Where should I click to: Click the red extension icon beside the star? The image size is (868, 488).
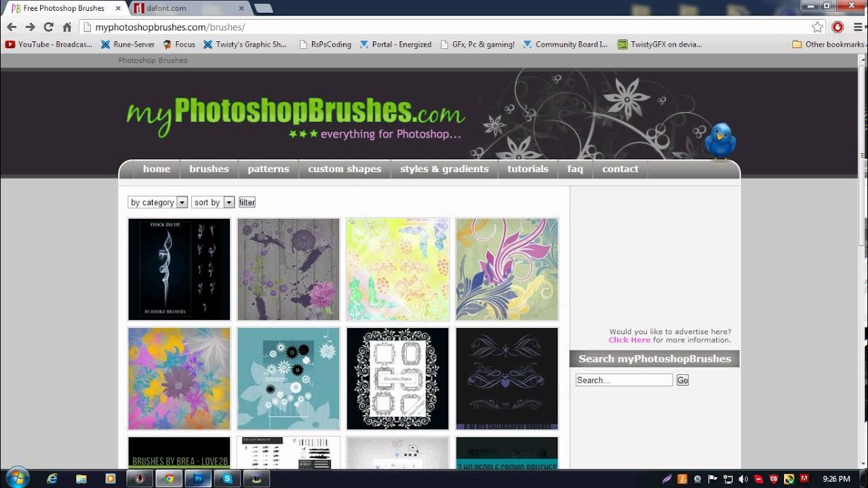click(838, 27)
